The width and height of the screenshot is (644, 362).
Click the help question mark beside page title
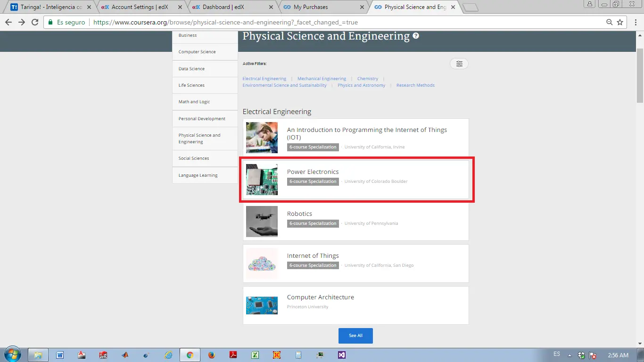pos(416,36)
